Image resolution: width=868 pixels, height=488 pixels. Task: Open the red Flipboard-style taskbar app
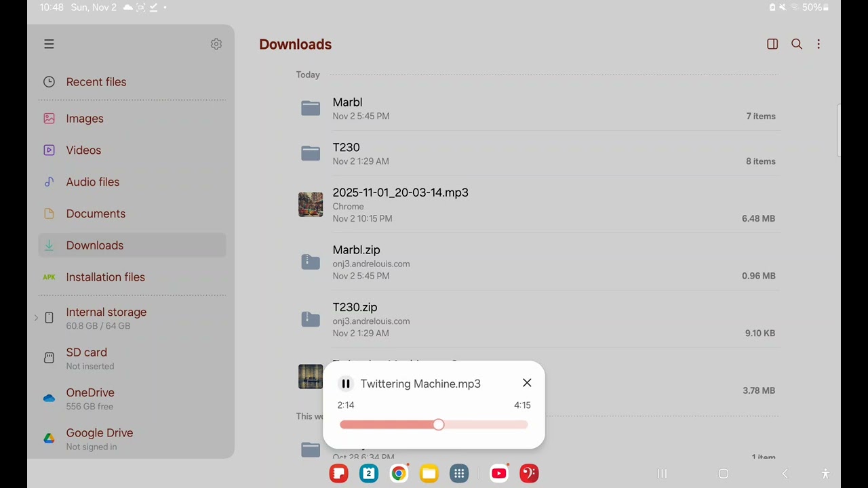click(338, 474)
